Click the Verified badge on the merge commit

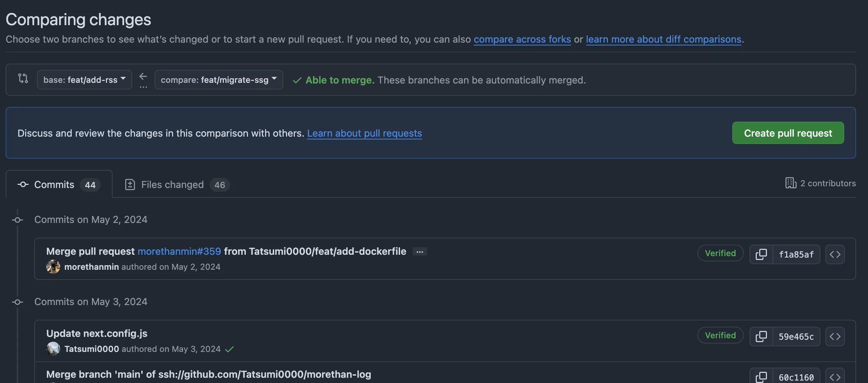(x=719, y=253)
